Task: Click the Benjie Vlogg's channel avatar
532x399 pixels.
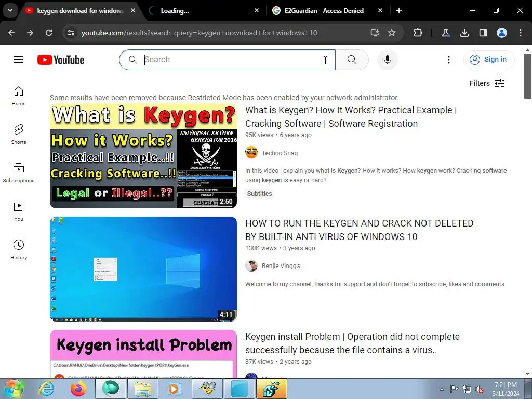Action: [x=251, y=265]
